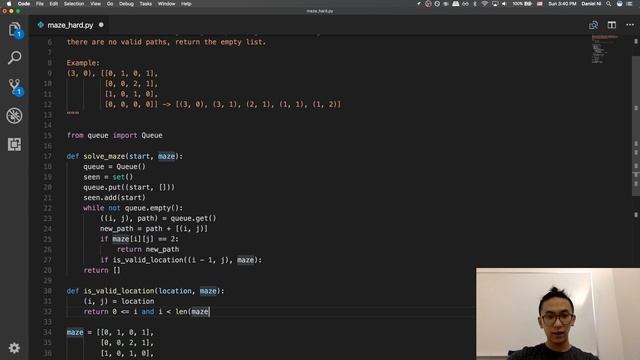
Task: Open the More Actions ellipsis menu
Action: point(630,25)
